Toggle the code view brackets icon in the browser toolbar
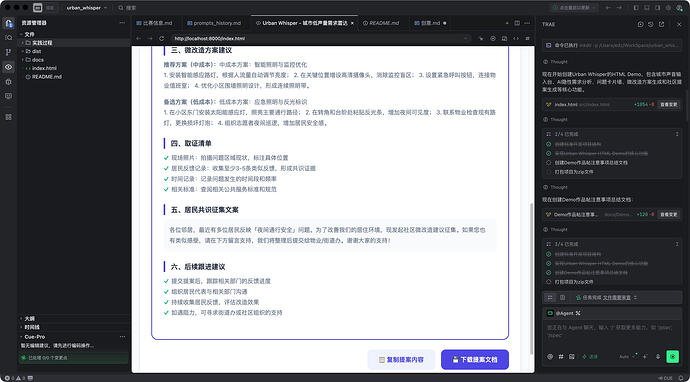This screenshot has width=690, height=382. [516, 38]
